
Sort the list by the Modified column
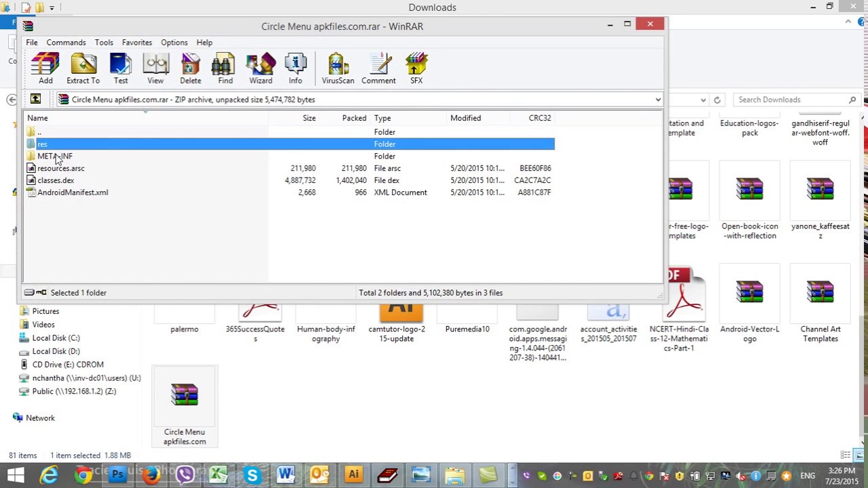(x=478, y=118)
